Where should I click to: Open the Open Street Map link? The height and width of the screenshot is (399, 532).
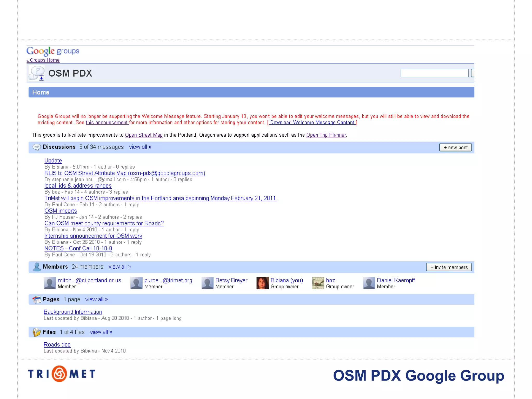click(x=144, y=135)
